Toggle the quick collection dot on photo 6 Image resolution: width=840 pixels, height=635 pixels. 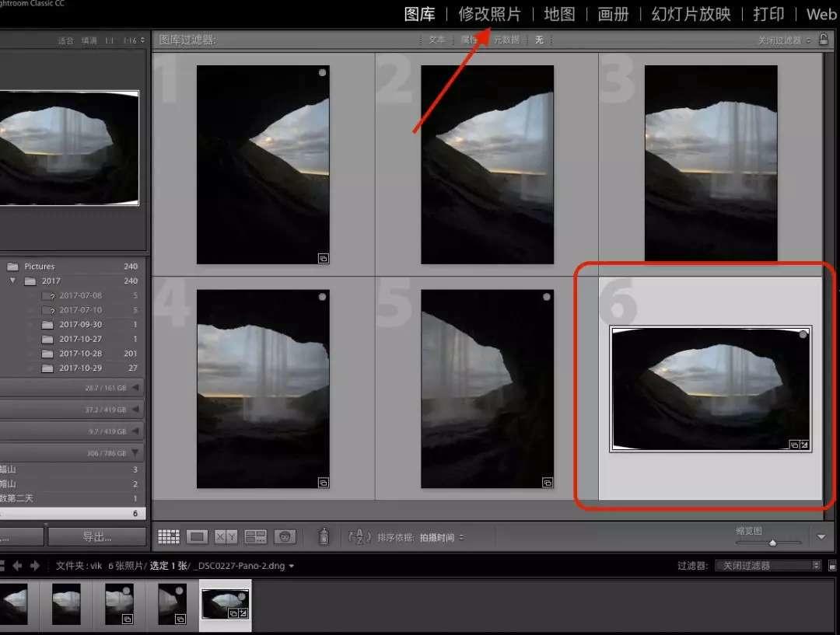[803, 334]
